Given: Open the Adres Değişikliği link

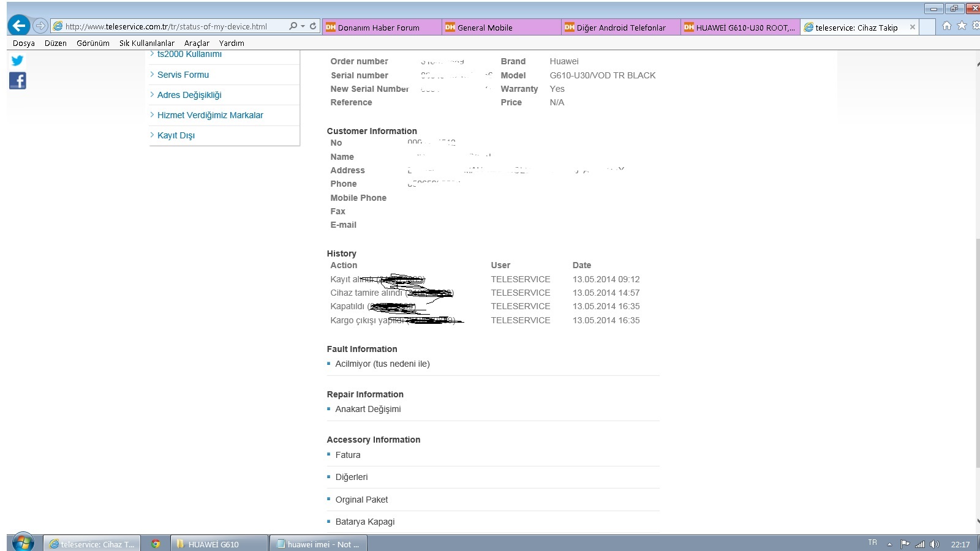Looking at the screenshot, I should [x=189, y=95].
